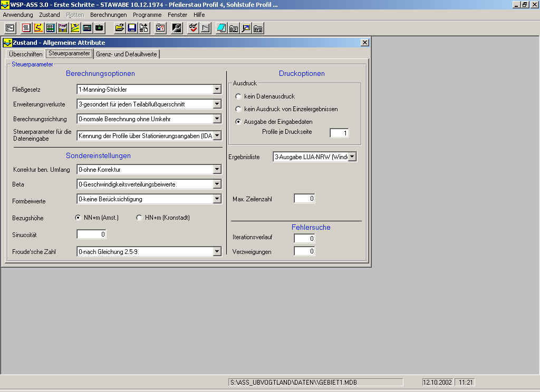Click the Sinuosität input field
The width and height of the screenshot is (540, 392).
click(x=91, y=234)
